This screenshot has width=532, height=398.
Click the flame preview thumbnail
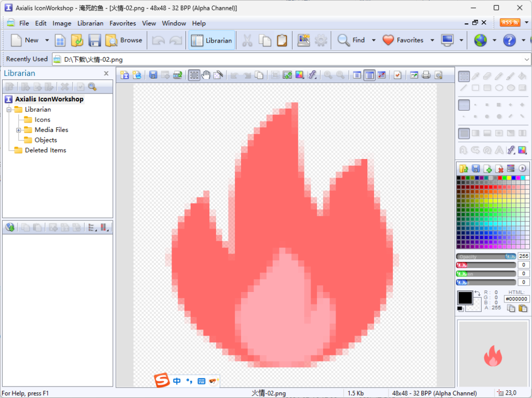click(x=493, y=356)
